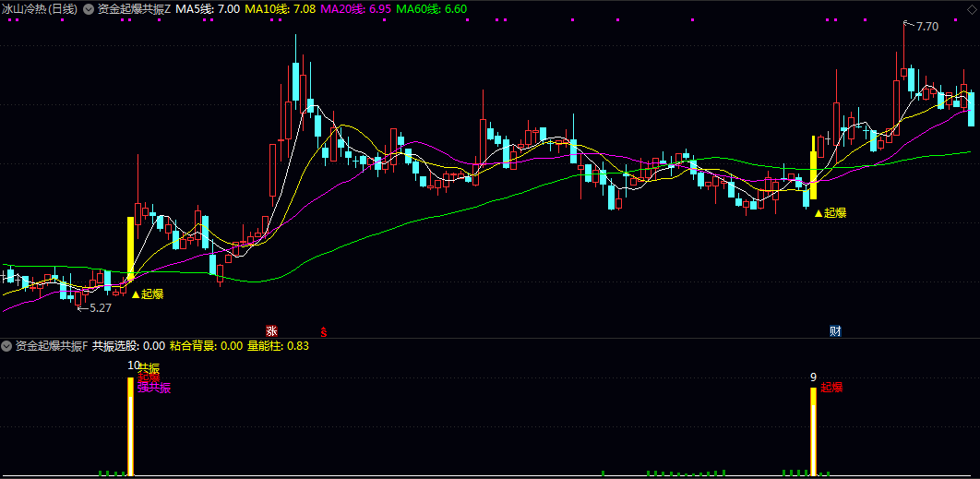Click the ▲起爆 marker above the 财 icon

click(830, 212)
